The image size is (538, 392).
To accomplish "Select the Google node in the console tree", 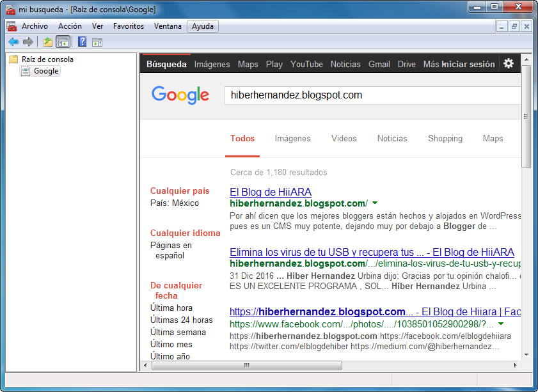I will point(46,71).
